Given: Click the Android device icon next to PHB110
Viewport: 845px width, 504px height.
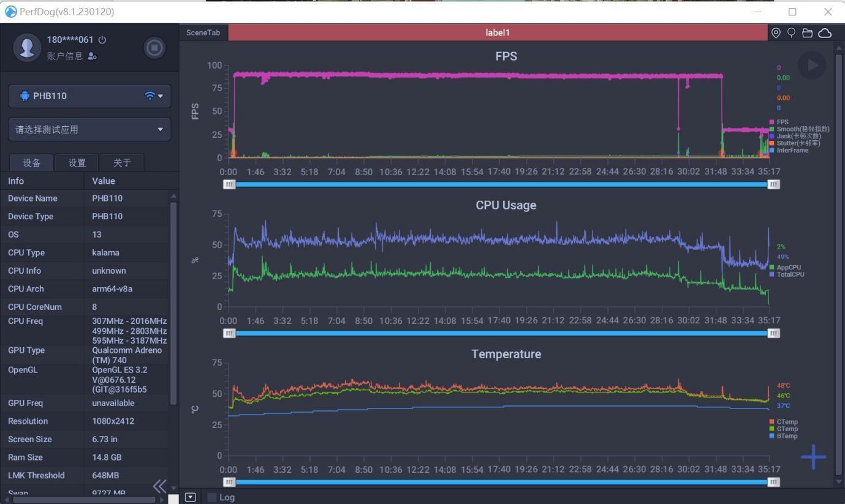Looking at the screenshot, I should click(x=25, y=96).
